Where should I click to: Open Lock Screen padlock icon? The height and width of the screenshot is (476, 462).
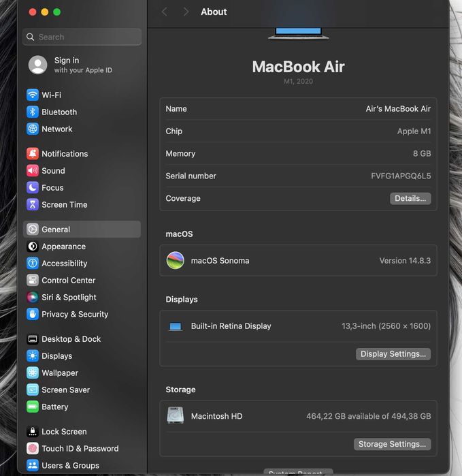tap(33, 431)
